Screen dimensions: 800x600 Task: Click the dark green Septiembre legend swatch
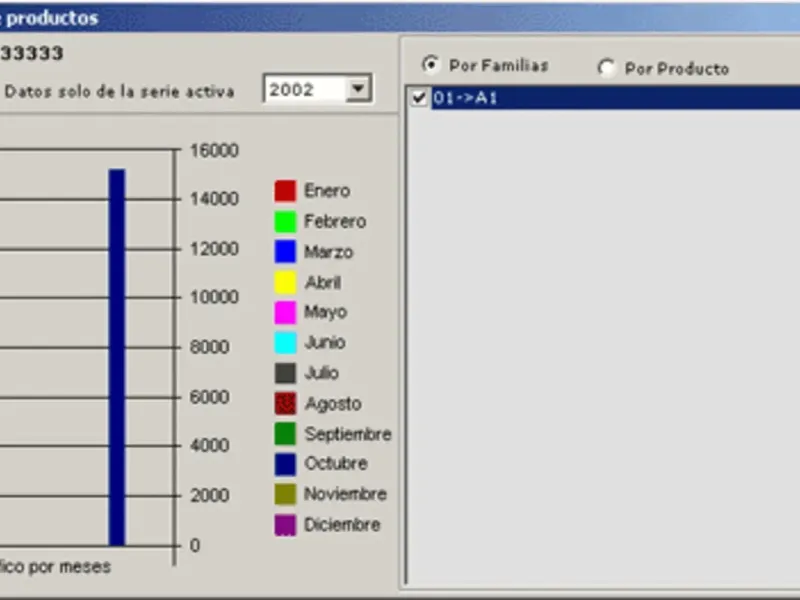(x=285, y=434)
